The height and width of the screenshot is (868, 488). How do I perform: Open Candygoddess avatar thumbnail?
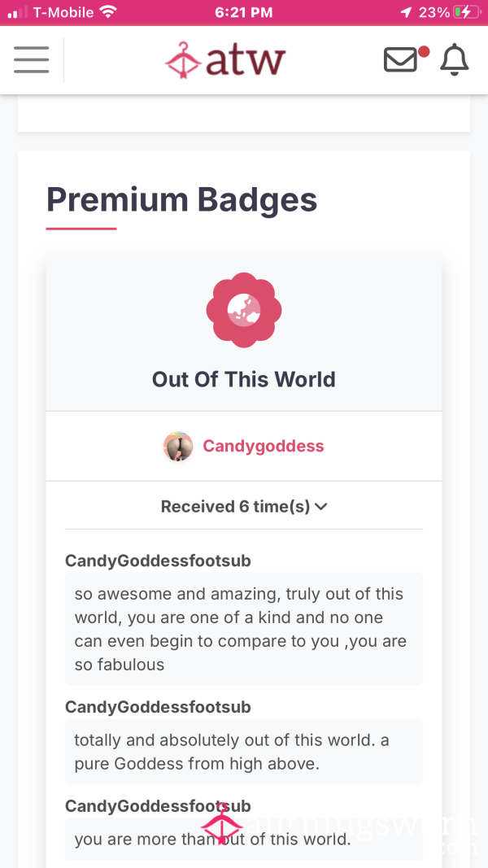pos(178,446)
